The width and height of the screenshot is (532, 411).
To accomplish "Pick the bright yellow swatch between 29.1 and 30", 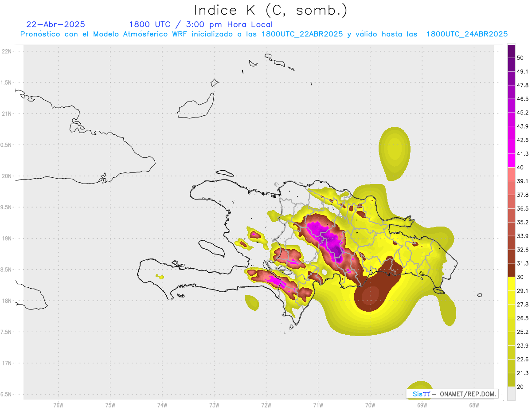I will (x=512, y=284).
